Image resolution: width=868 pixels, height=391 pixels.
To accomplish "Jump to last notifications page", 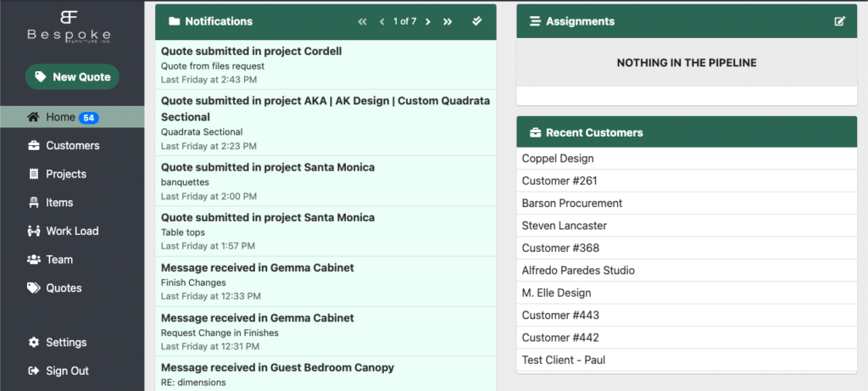I will click(448, 21).
